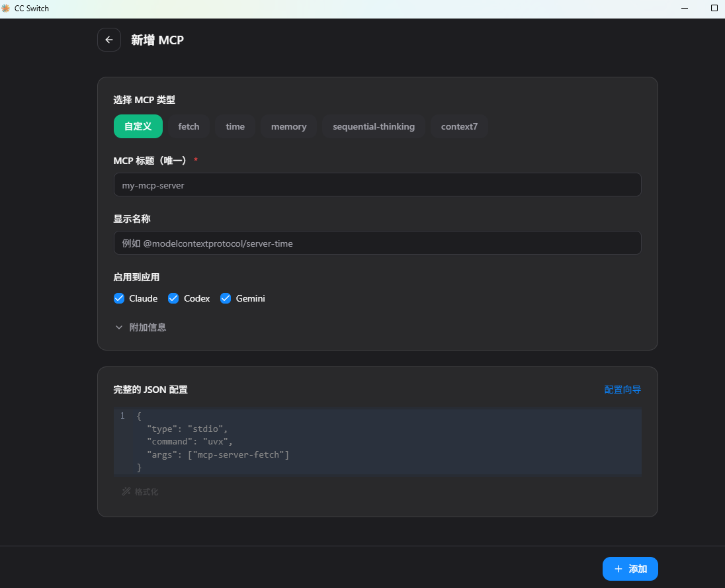The width and height of the screenshot is (725, 588).
Task: Click the 选择 MCP 类型 label
Action: [x=144, y=100]
